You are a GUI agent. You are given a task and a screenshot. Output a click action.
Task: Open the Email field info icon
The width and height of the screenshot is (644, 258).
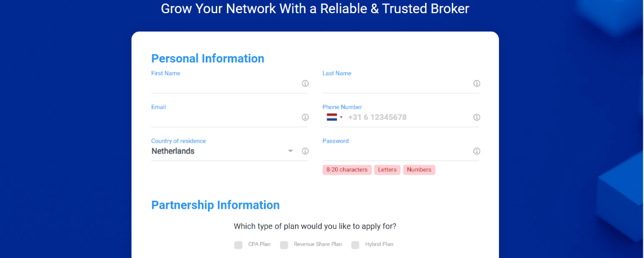(305, 117)
